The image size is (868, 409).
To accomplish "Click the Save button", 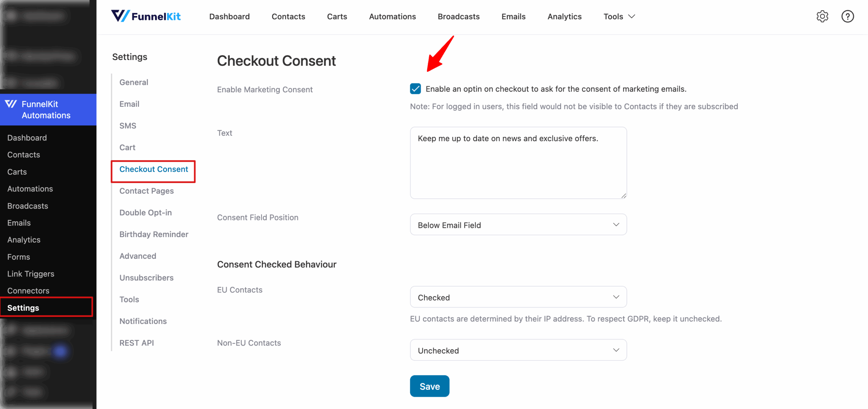I will [x=429, y=386].
